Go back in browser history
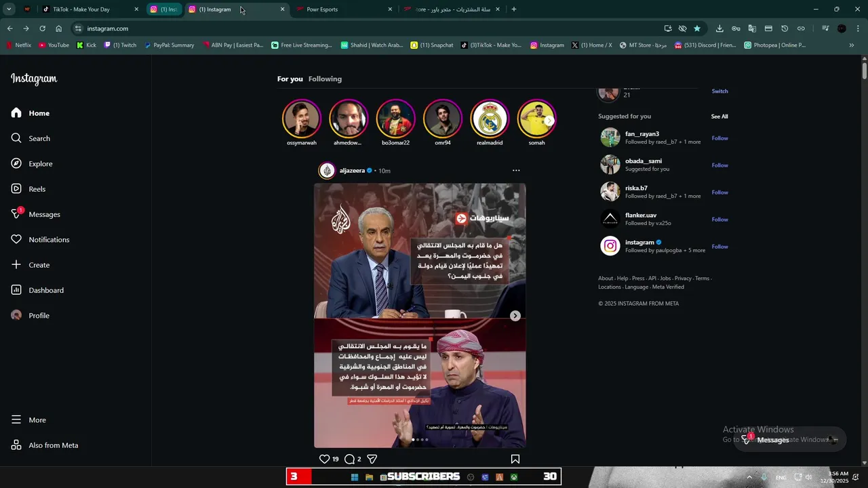Screen dimensions: 868x488 (9, 28)
